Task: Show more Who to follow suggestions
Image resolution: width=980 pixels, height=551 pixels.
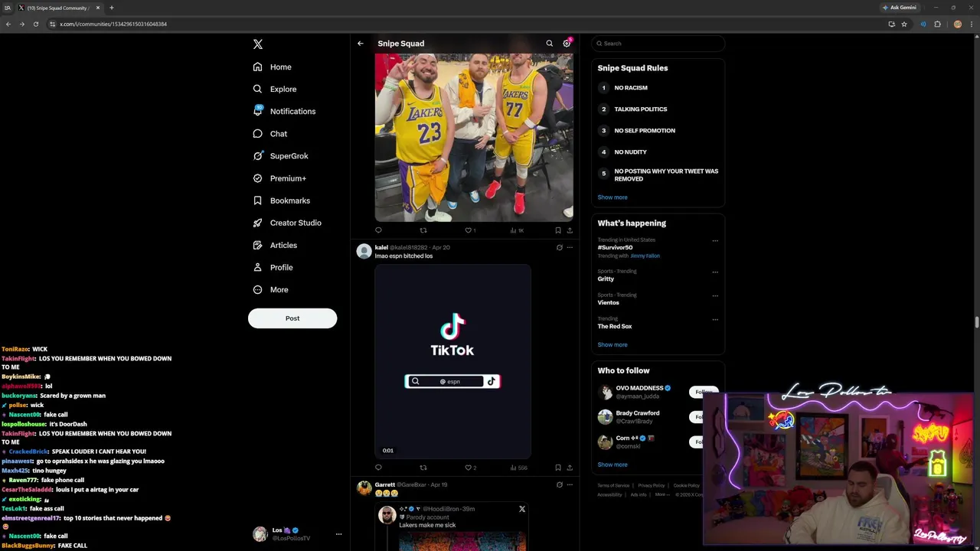Action: tap(612, 465)
